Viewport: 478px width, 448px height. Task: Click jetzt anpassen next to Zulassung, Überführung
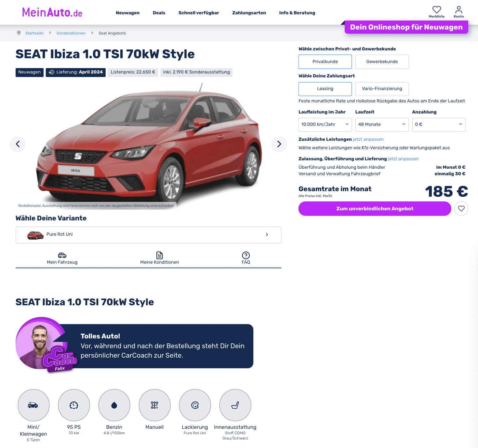click(x=403, y=159)
